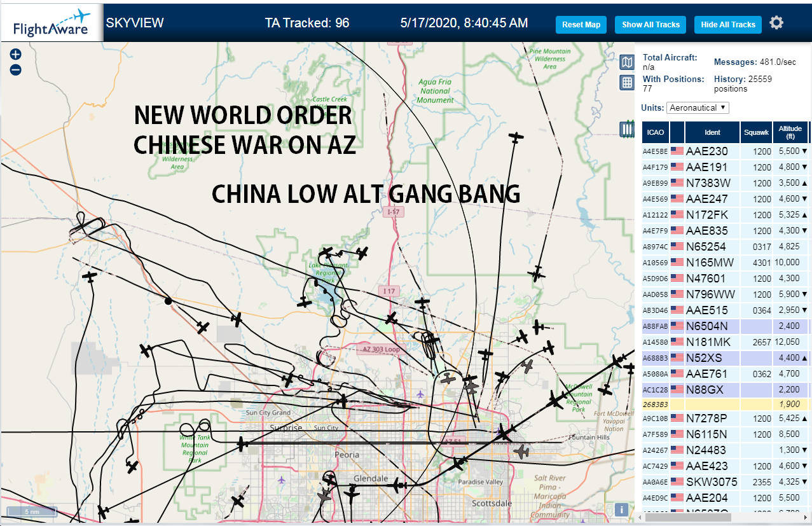Click US flag icon in SKW3075 row
The width and height of the screenshot is (812, 526).
[677, 482]
